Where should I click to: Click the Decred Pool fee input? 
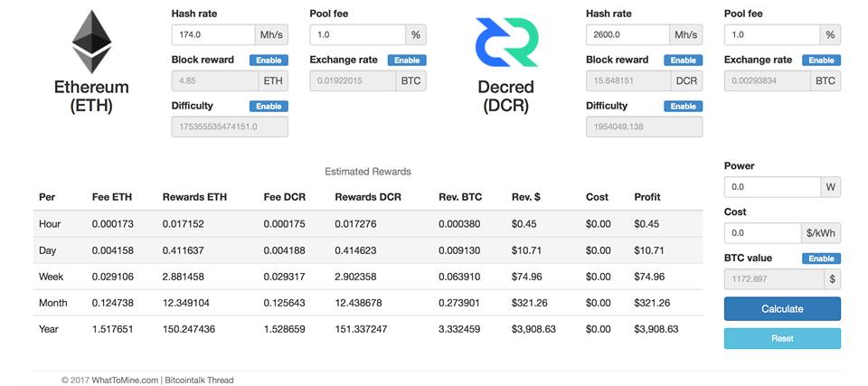[x=771, y=34]
